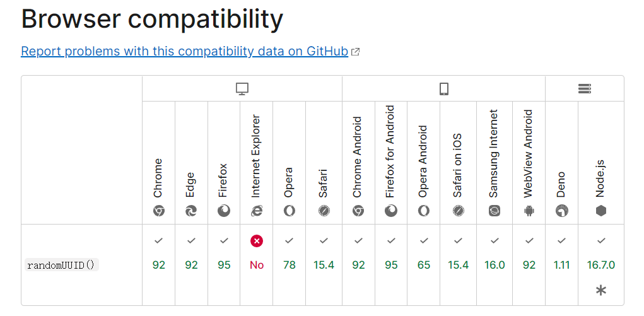Expand the Node.js 16.7.0 notes asterisk
This screenshot has height=316, width=644.
pos(601,291)
